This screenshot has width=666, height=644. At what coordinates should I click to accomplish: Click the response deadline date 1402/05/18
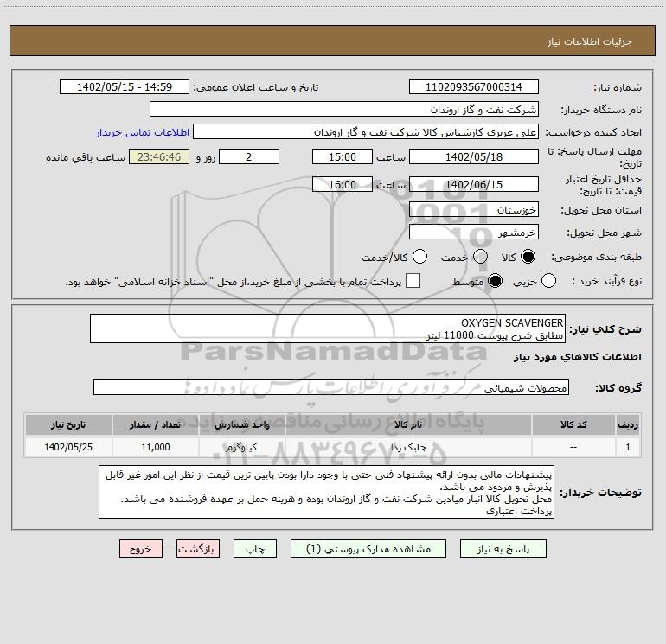pyautogui.click(x=474, y=156)
